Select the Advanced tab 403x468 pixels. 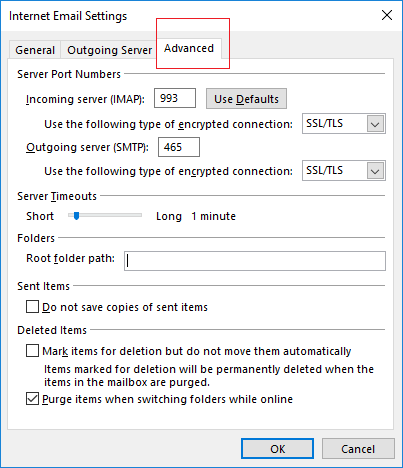[189, 49]
